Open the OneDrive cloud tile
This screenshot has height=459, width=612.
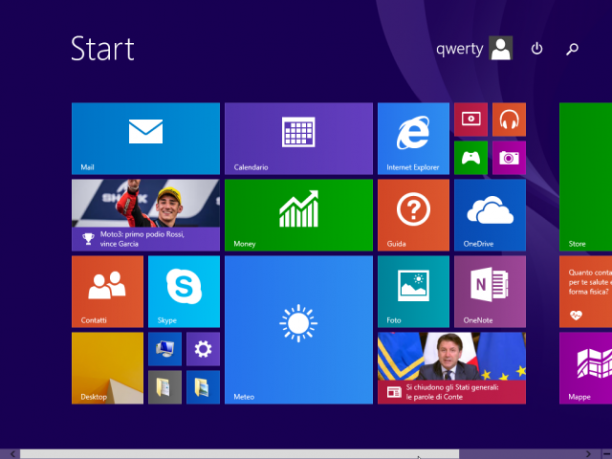pyautogui.click(x=490, y=215)
